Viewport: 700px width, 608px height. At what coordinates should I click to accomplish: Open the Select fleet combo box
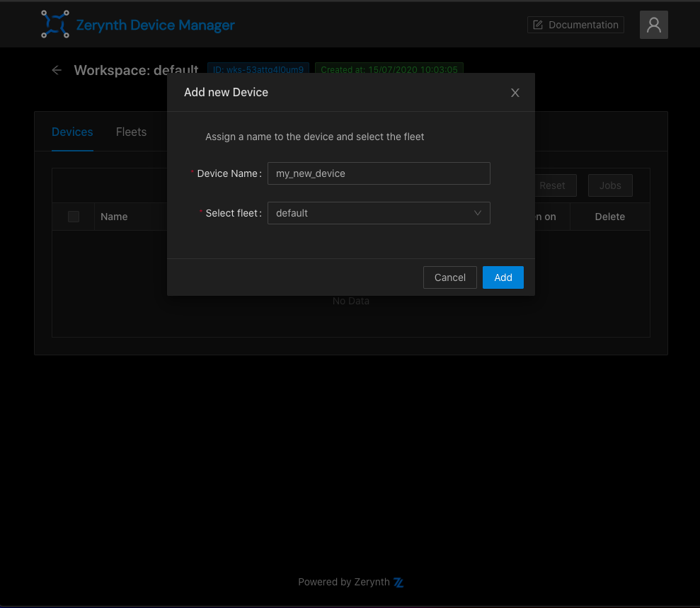[379, 213]
